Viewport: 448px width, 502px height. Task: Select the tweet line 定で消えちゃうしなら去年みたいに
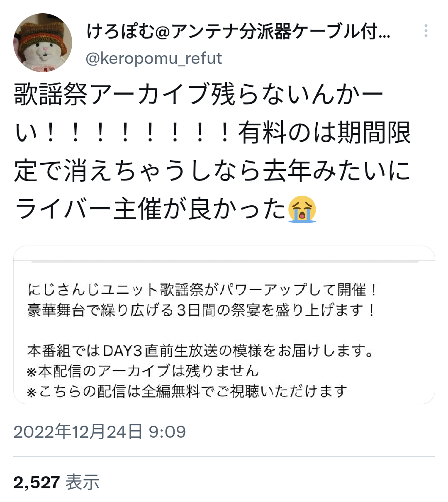point(212,171)
